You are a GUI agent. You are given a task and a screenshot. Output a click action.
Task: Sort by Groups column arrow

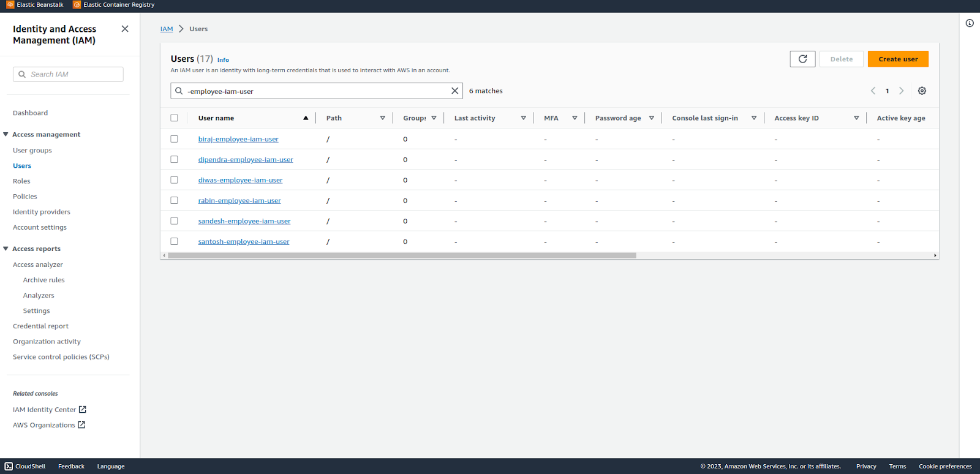[434, 118]
